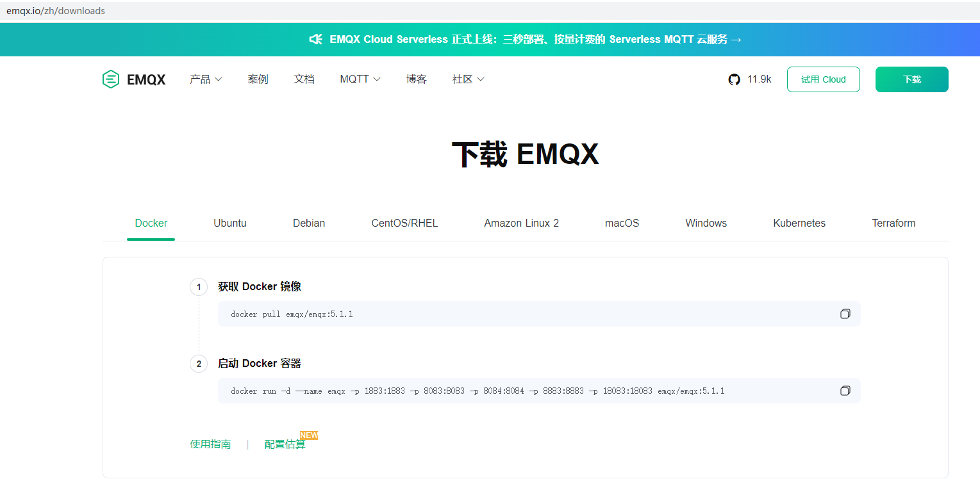
Task: Click the 启动 Docker 容器 step heading
Action: click(x=259, y=364)
